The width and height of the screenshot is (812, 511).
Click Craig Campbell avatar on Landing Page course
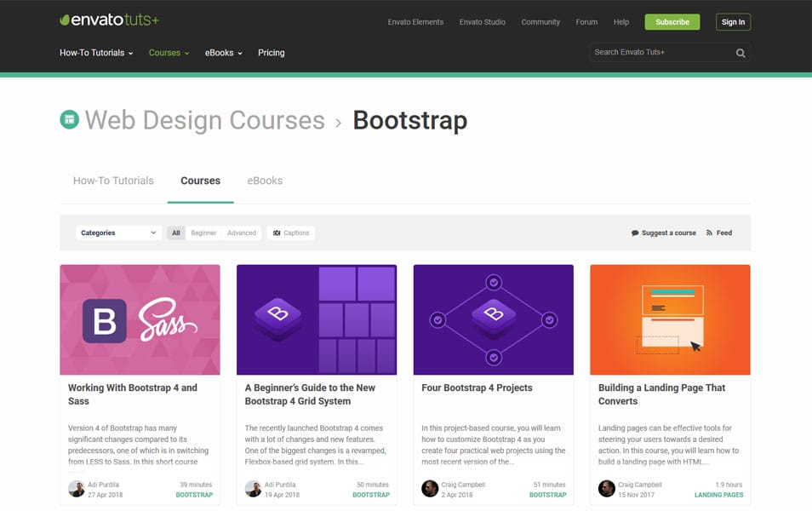[607, 489]
